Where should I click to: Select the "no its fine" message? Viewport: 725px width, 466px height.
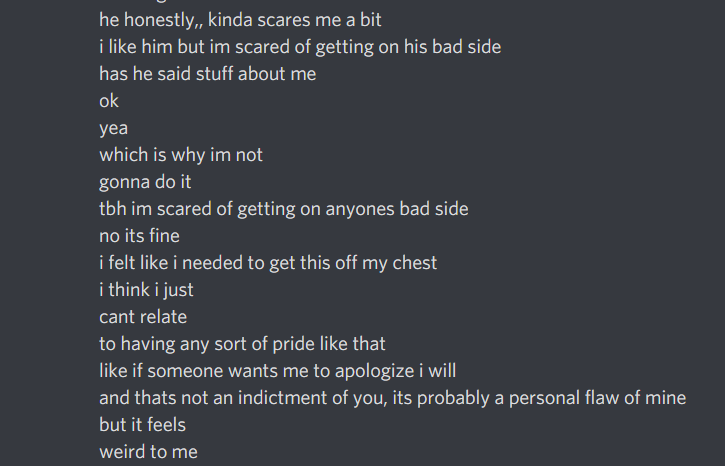pyautogui.click(x=139, y=236)
